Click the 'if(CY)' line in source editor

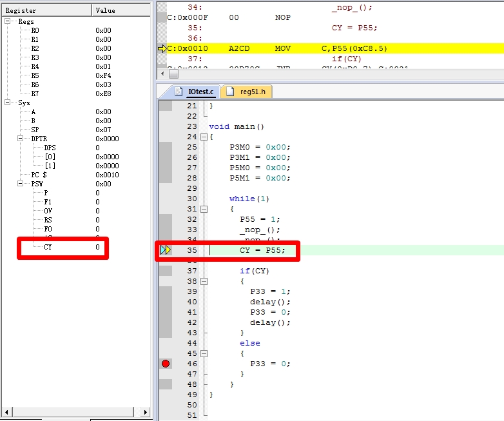pos(254,271)
